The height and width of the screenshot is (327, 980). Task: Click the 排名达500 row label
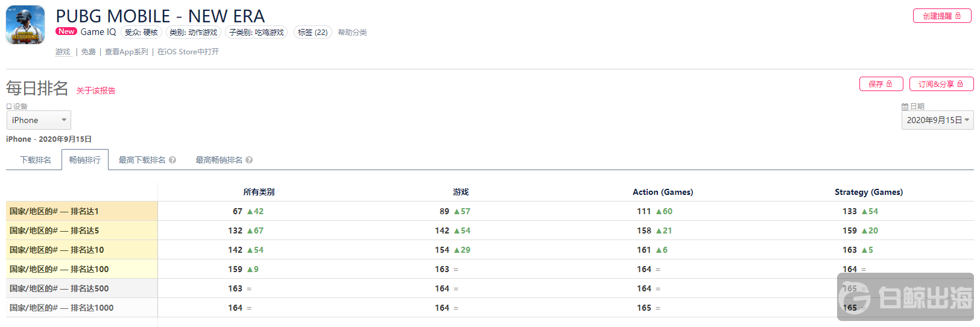(x=82, y=288)
